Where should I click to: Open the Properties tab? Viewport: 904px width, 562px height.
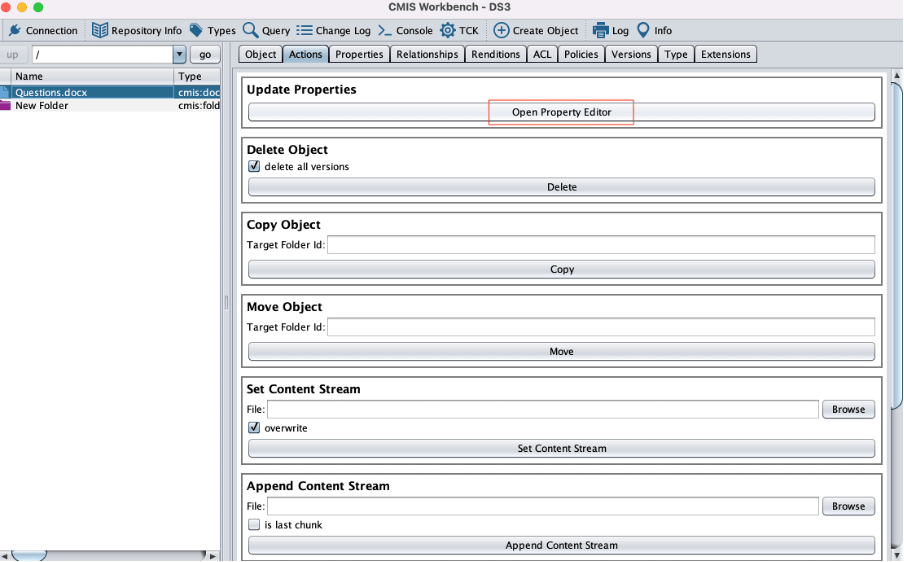click(359, 54)
